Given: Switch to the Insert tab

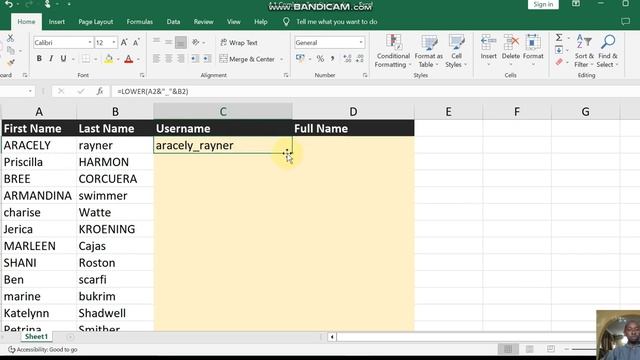Looking at the screenshot, I should (57, 22).
